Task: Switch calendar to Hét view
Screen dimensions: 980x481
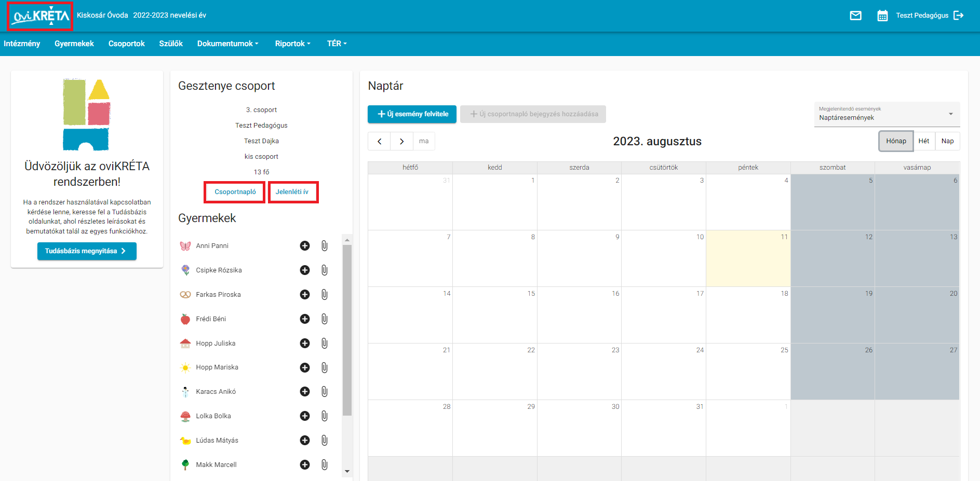Action: pyautogui.click(x=924, y=141)
